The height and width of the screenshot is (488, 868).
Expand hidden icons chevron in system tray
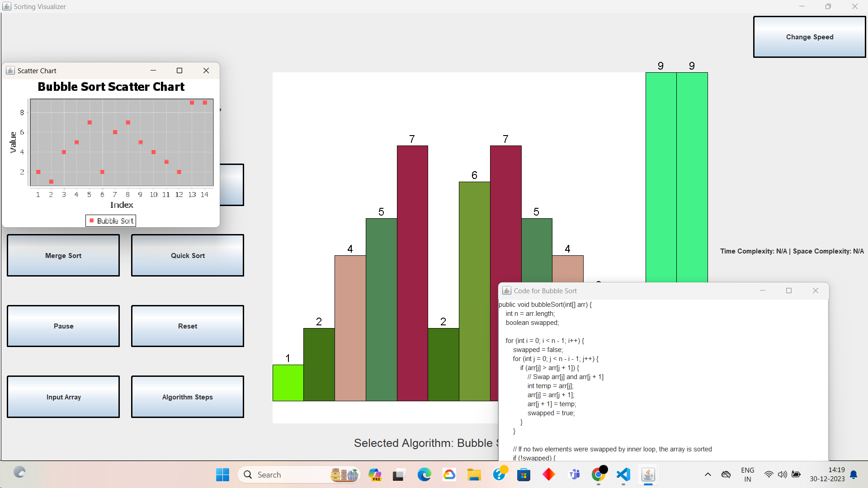[708, 474]
